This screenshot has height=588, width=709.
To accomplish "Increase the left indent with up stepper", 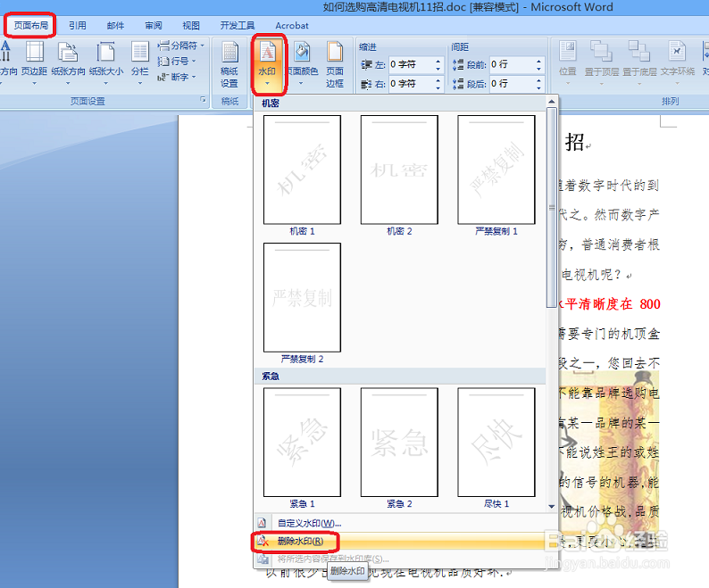I will coord(438,61).
